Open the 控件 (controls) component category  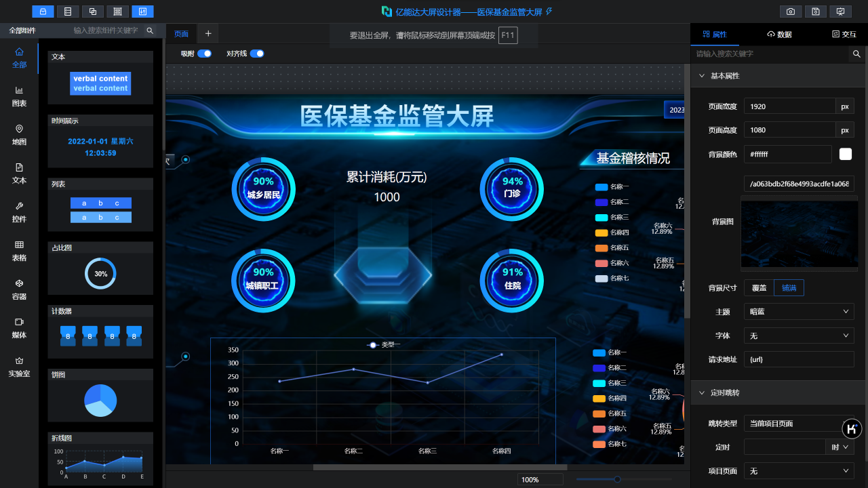click(x=19, y=212)
